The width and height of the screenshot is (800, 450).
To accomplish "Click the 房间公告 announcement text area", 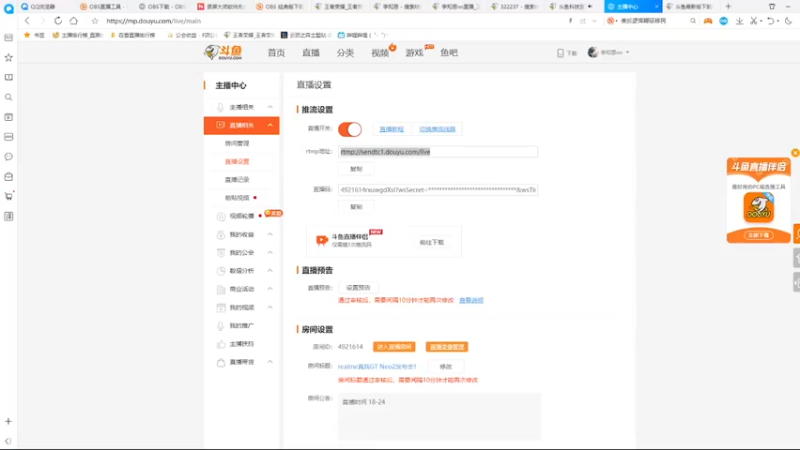I will click(439, 416).
